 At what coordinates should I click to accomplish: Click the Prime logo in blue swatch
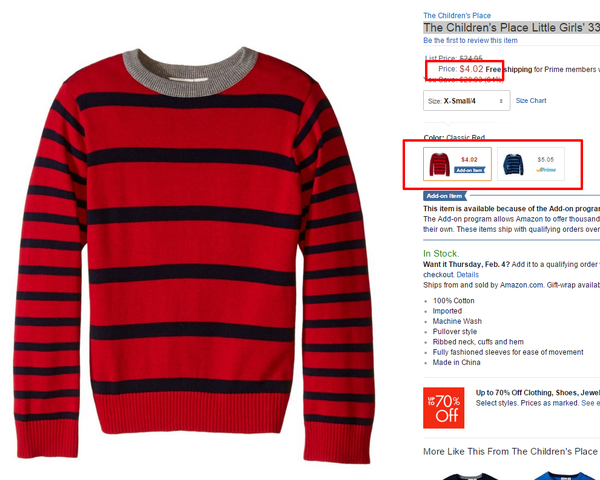[546, 170]
